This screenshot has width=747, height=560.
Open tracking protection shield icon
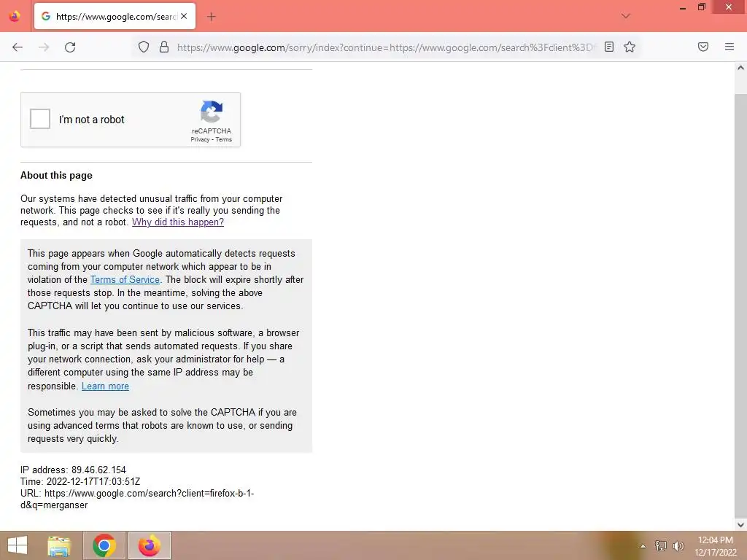144,47
